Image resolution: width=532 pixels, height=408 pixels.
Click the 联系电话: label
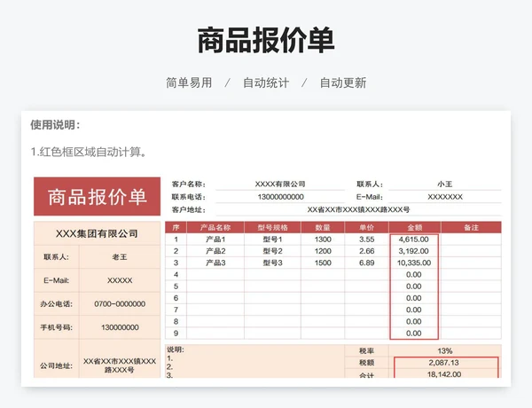tap(189, 197)
